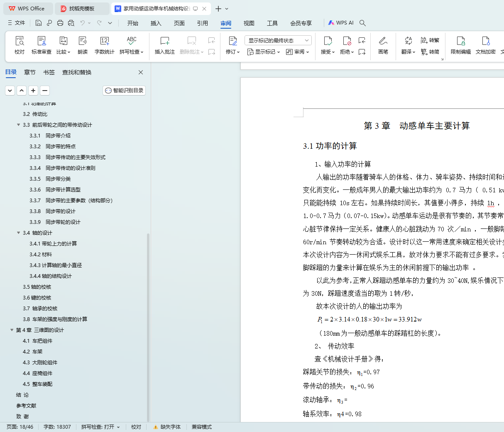Click 智能识别目录 button
This screenshot has width=504, height=432.
point(124,91)
